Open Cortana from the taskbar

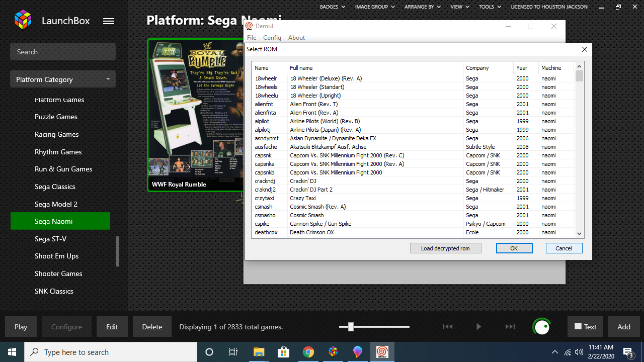pyautogui.click(x=209, y=352)
